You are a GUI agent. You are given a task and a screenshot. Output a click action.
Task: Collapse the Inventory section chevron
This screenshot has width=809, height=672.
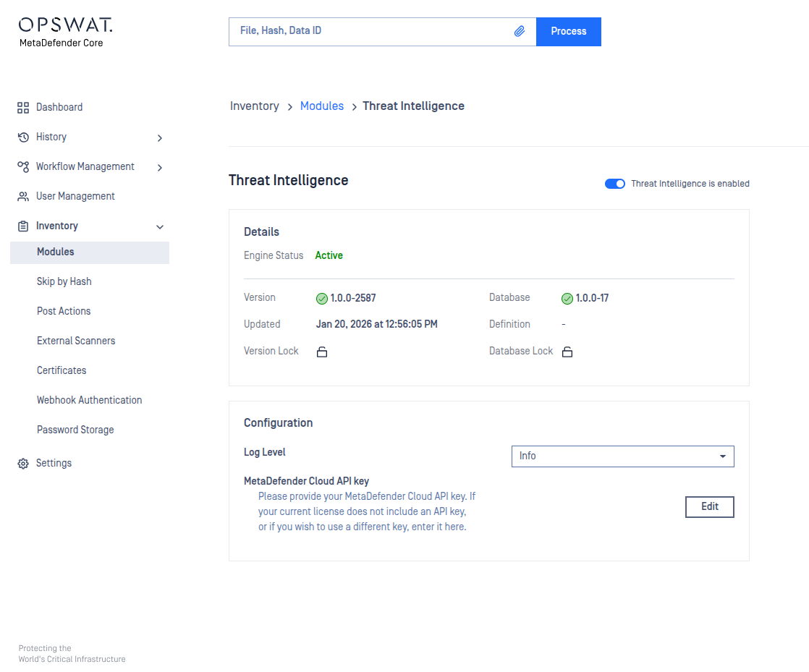pyautogui.click(x=160, y=226)
